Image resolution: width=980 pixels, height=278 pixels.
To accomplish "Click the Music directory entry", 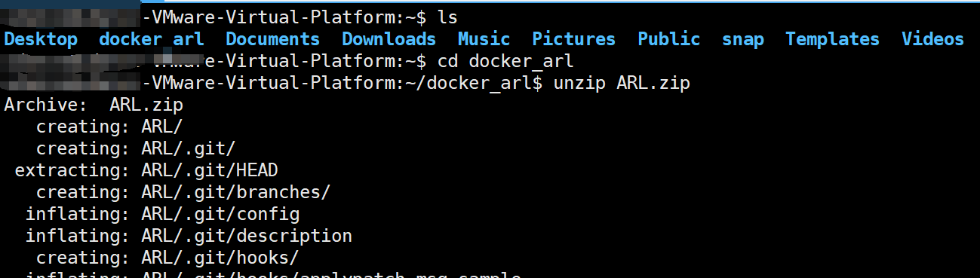I will click(x=484, y=39).
